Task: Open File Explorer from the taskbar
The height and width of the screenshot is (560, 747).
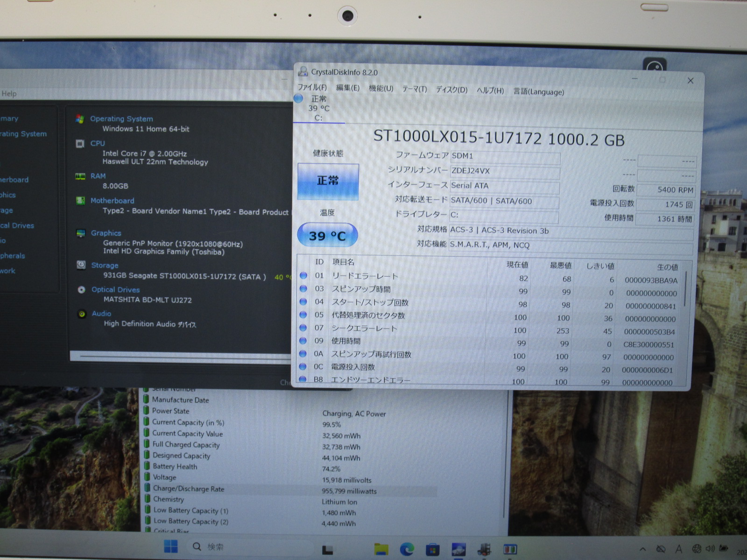Action: [x=381, y=549]
